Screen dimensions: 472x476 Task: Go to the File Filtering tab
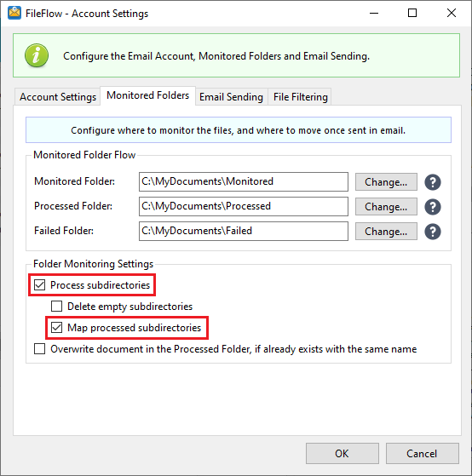[x=300, y=97]
